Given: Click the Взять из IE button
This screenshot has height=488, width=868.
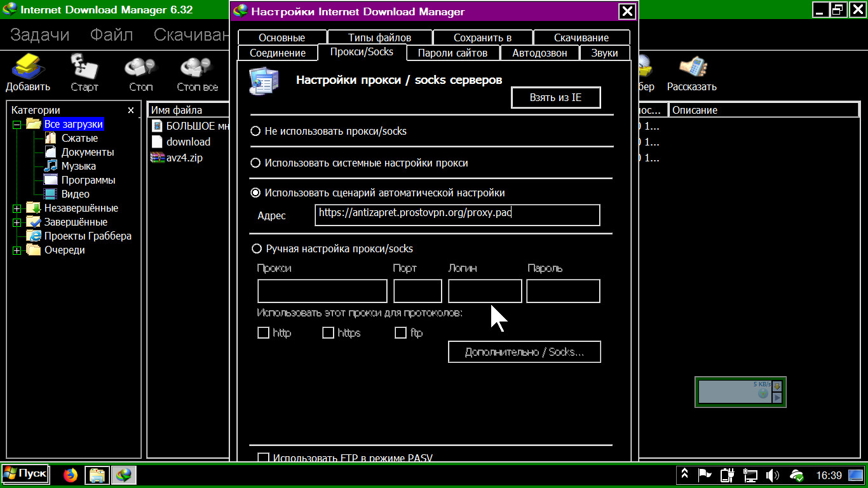Looking at the screenshot, I should (x=555, y=98).
